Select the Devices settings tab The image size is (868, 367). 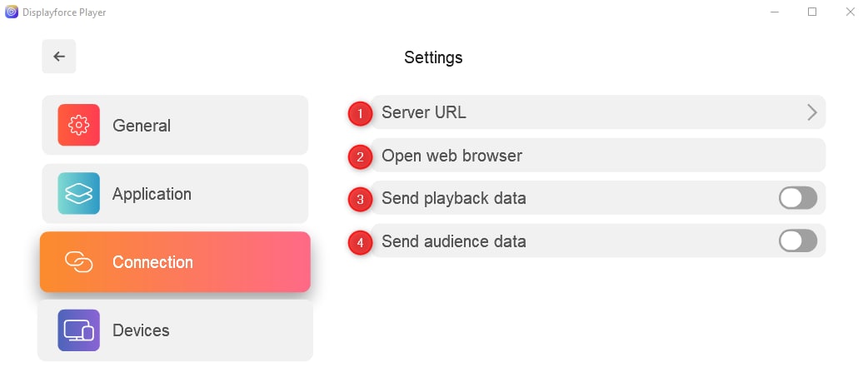(175, 330)
